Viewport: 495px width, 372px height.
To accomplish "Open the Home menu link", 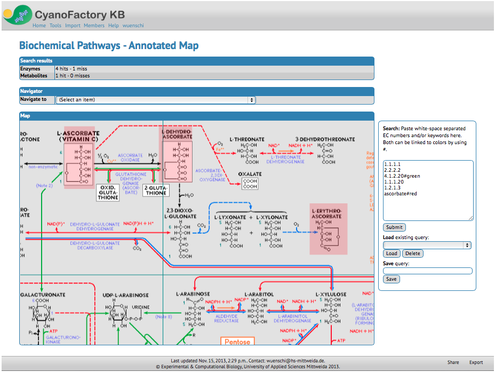I will (39, 26).
